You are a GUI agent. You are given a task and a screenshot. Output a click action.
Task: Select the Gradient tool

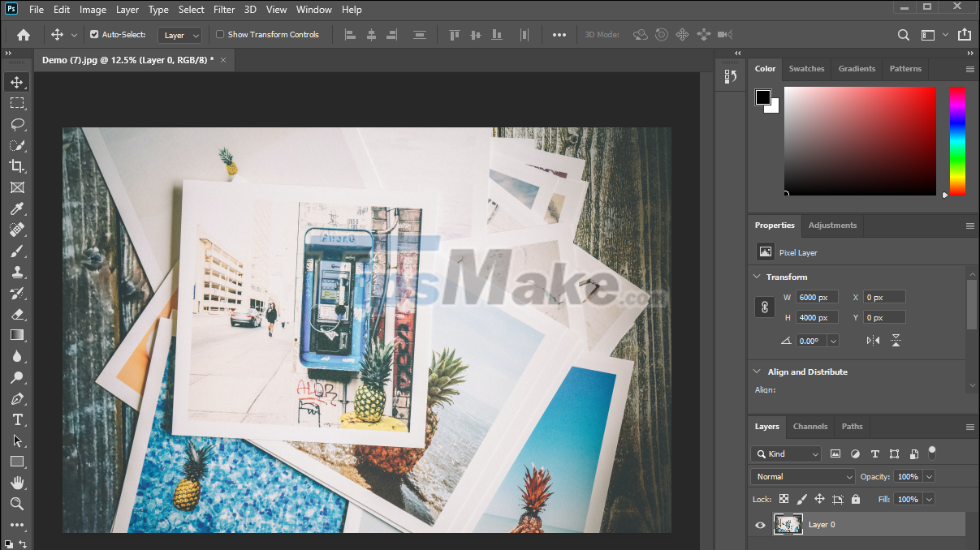[x=17, y=335]
